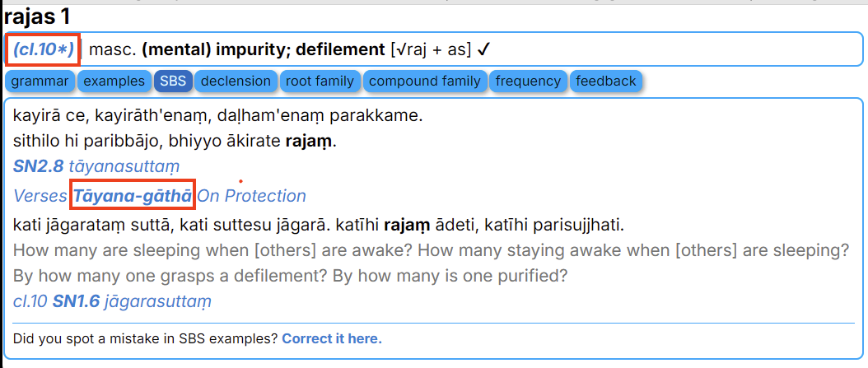Click the 'Correct it here.' link
This screenshot has width=868, height=368.
point(332,338)
